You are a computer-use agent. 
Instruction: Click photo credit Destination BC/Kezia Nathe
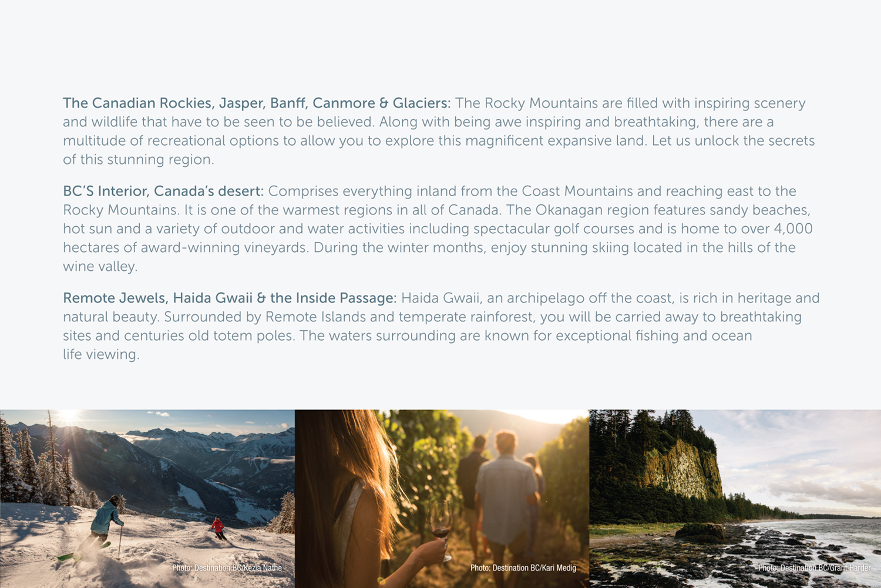[227, 568]
